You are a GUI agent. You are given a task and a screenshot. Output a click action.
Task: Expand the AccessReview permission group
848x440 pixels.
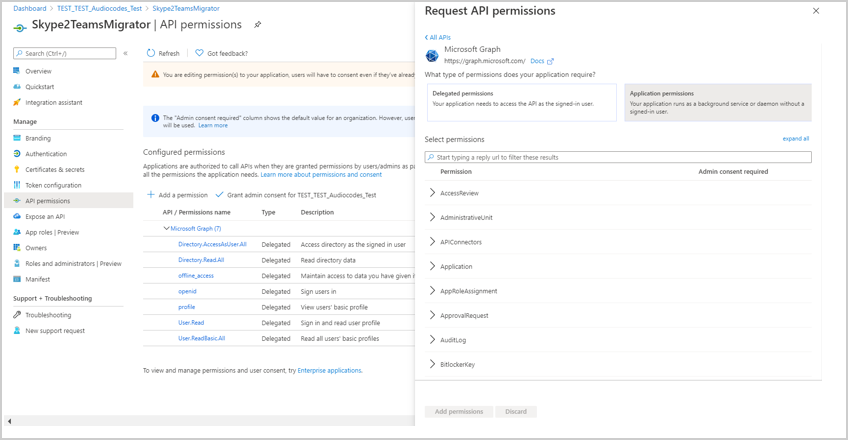pos(432,192)
